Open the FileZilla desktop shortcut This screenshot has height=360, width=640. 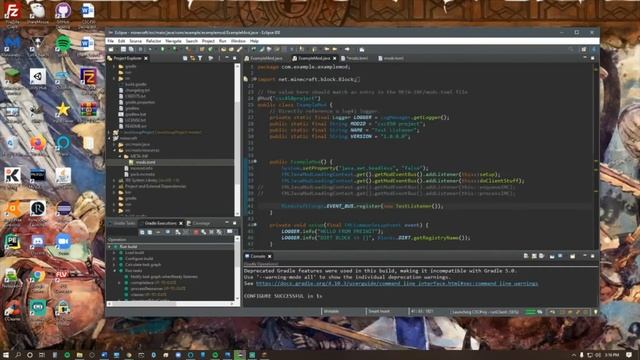13,13
